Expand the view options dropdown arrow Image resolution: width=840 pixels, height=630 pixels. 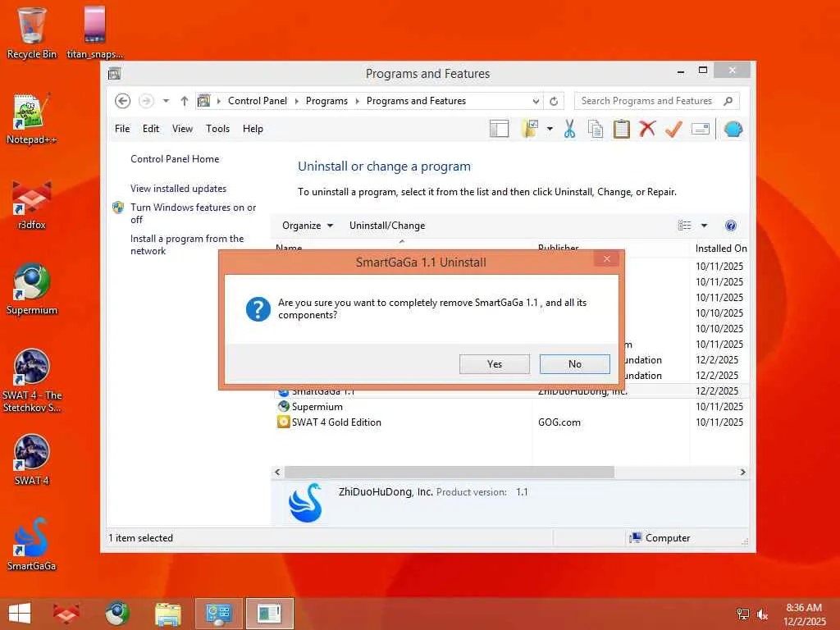(704, 226)
